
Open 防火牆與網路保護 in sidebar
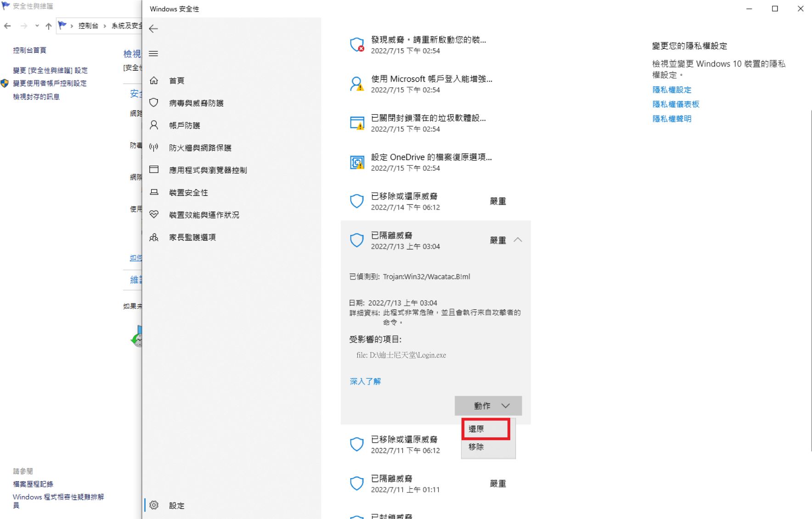200,147
